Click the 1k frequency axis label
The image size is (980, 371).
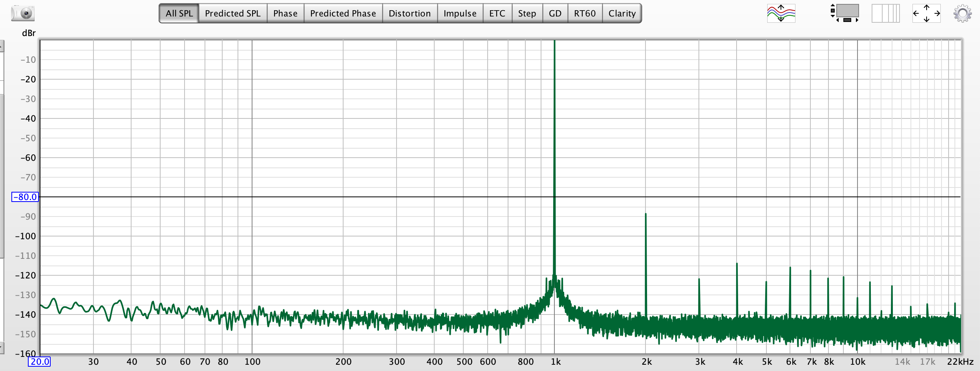[556, 362]
